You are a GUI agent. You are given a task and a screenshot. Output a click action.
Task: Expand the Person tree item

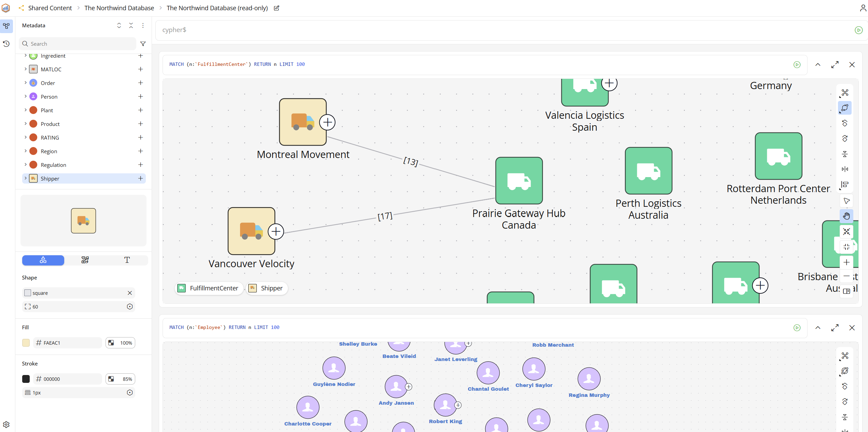tap(25, 97)
